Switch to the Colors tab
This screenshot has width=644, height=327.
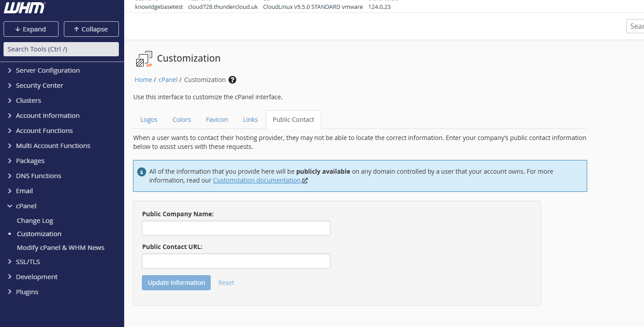pyautogui.click(x=182, y=120)
